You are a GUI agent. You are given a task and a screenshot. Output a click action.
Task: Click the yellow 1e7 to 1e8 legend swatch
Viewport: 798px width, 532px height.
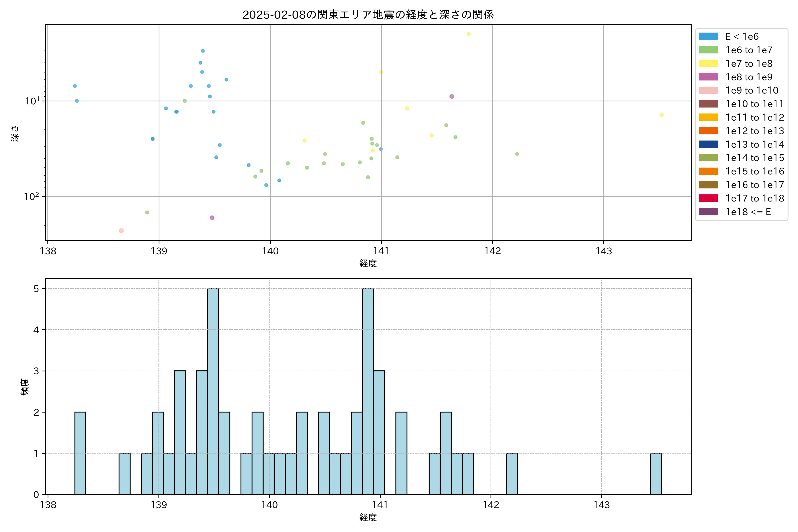708,63
